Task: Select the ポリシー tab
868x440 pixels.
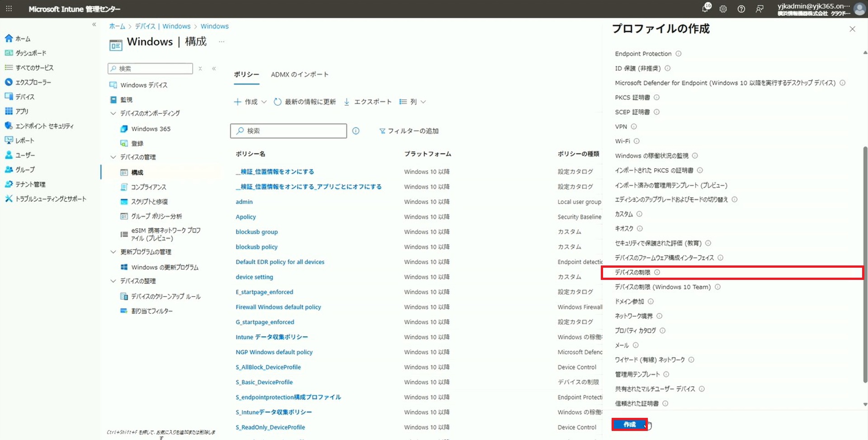Action: click(x=246, y=75)
